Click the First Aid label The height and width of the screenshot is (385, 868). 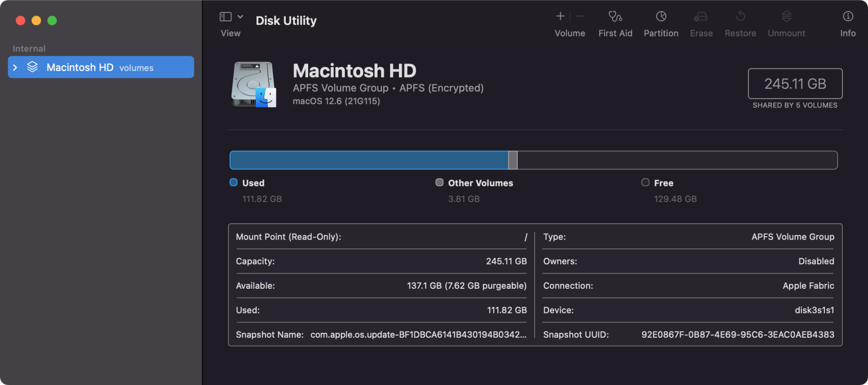pos(615,33)
